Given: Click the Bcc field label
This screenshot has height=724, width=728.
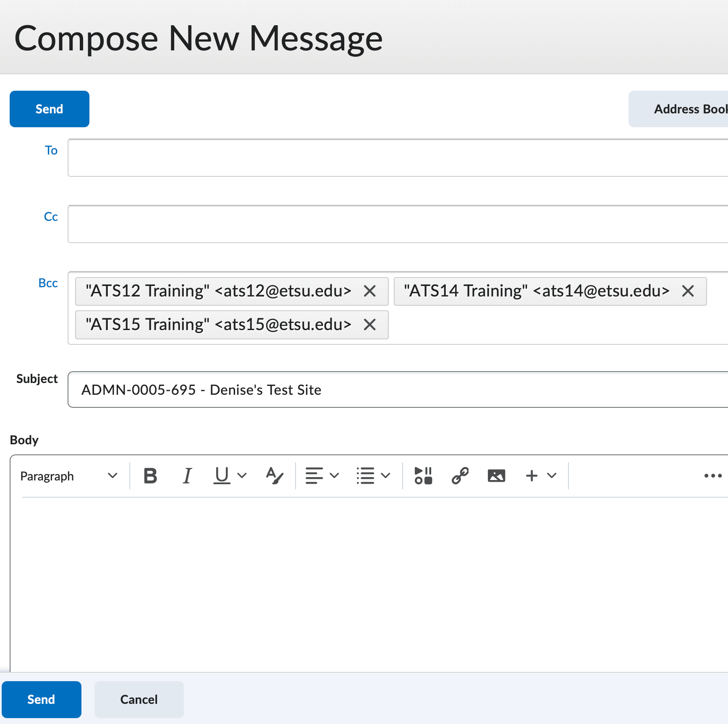Looking at the screenshot, I should pyautogui.click(x=49, y=283).
